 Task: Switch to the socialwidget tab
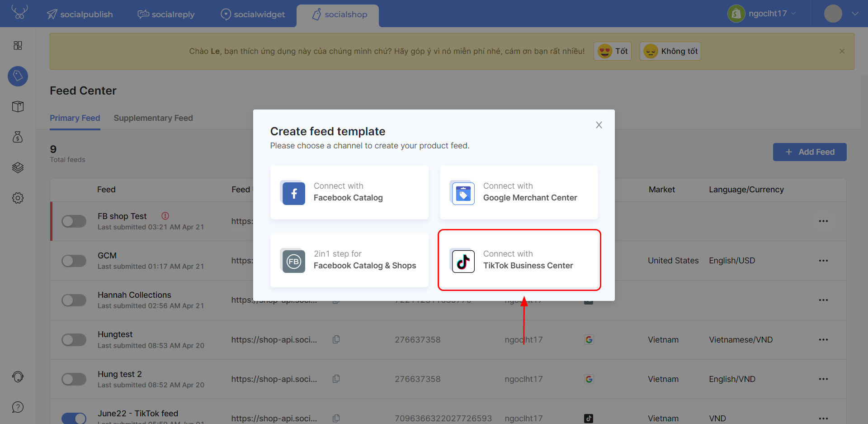click(253, 14)
